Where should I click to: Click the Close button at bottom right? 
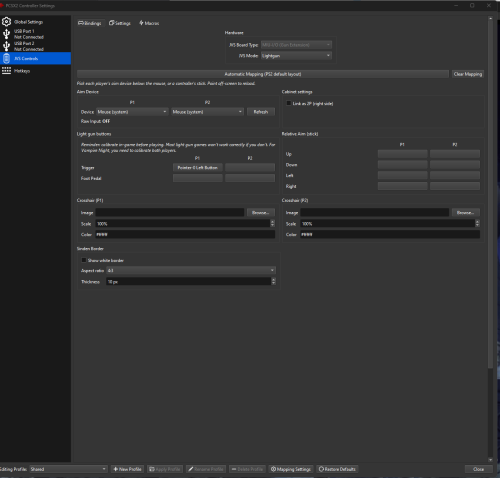[x=479, y=469]
